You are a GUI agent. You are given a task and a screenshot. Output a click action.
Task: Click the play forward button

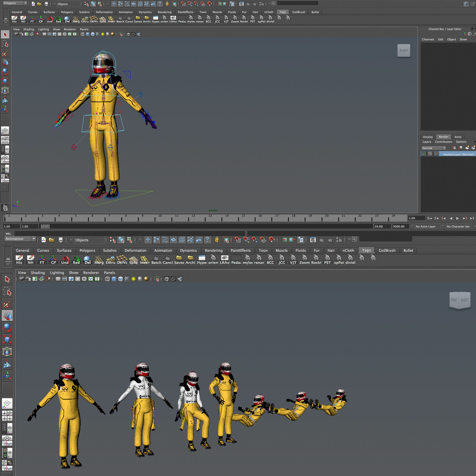pyautogui.click(x=458, y=218)
